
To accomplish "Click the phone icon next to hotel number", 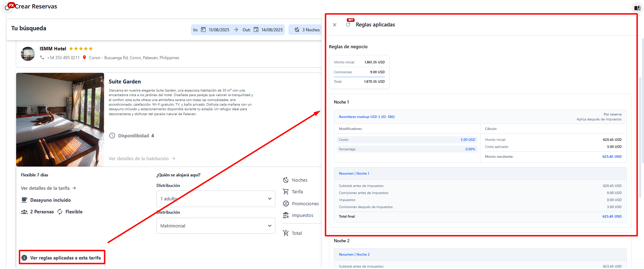I will (x=42, y=57).
